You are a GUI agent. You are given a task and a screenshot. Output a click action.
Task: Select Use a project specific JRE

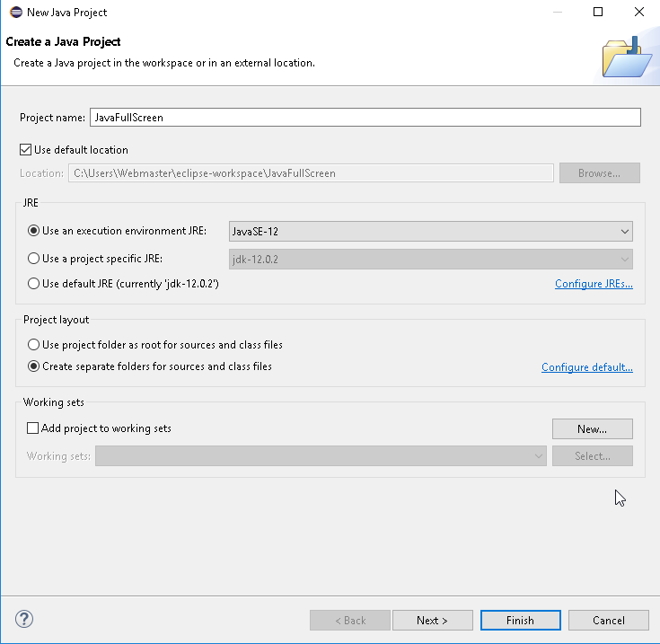34,259
